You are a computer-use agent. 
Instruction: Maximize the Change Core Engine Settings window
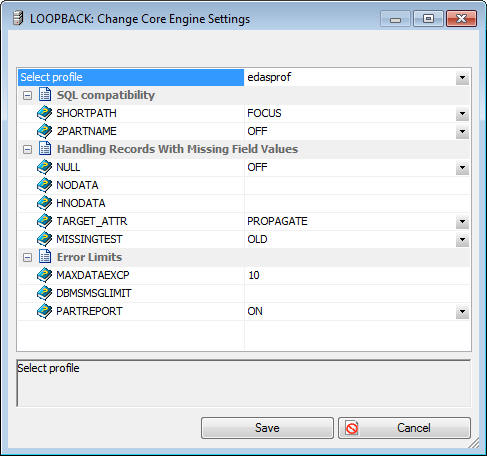(x=428, y=19)
